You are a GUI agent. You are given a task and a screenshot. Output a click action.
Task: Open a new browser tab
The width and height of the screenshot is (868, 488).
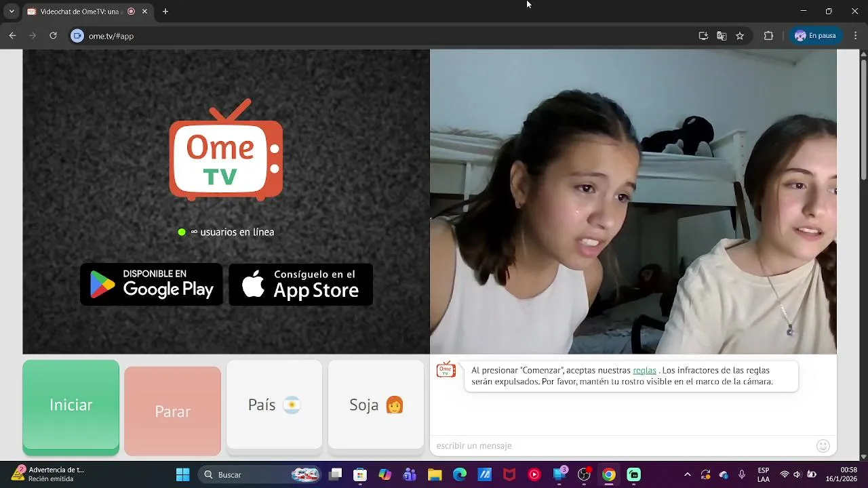click(x=165, y=12)
